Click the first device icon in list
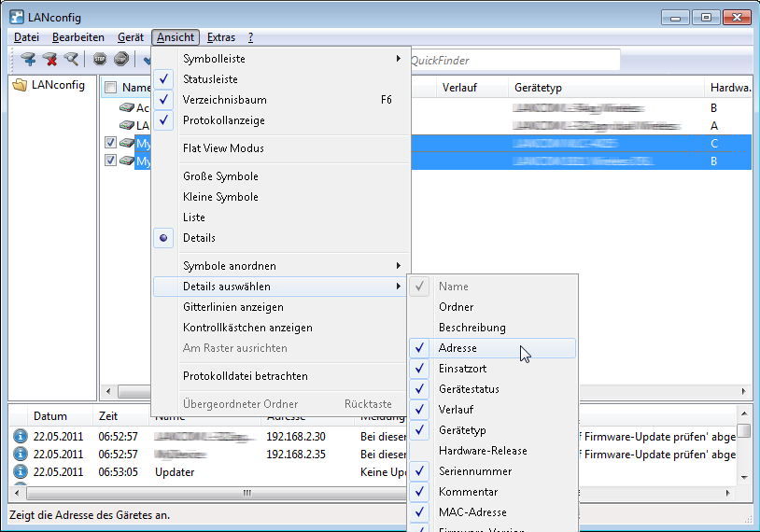760x532 pixels. point(127,108)
